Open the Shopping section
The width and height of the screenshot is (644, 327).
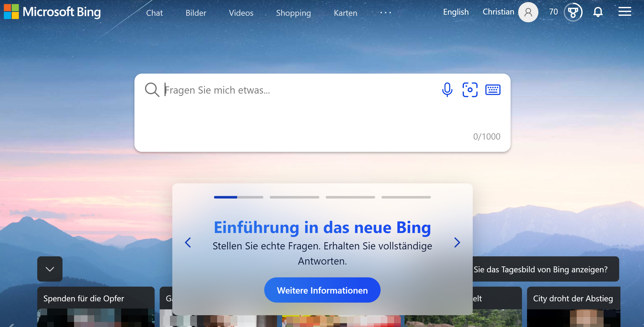pos(293,13)
